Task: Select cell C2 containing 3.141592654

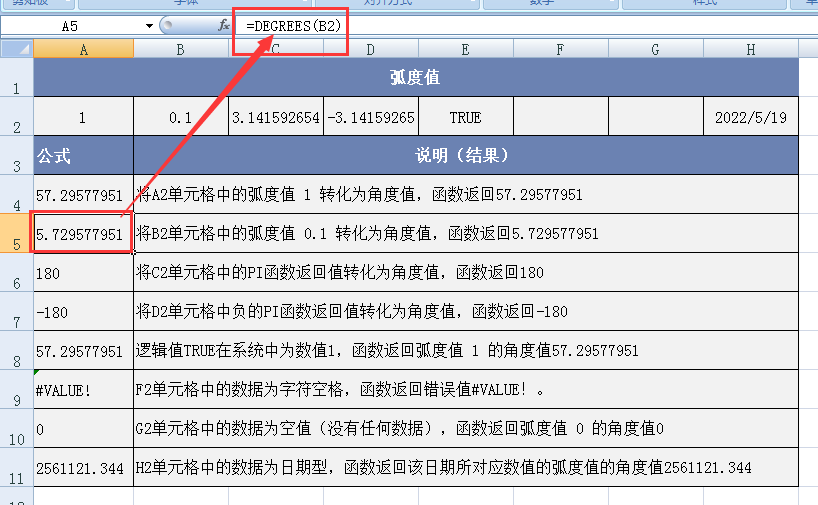Action: point(275,117)
